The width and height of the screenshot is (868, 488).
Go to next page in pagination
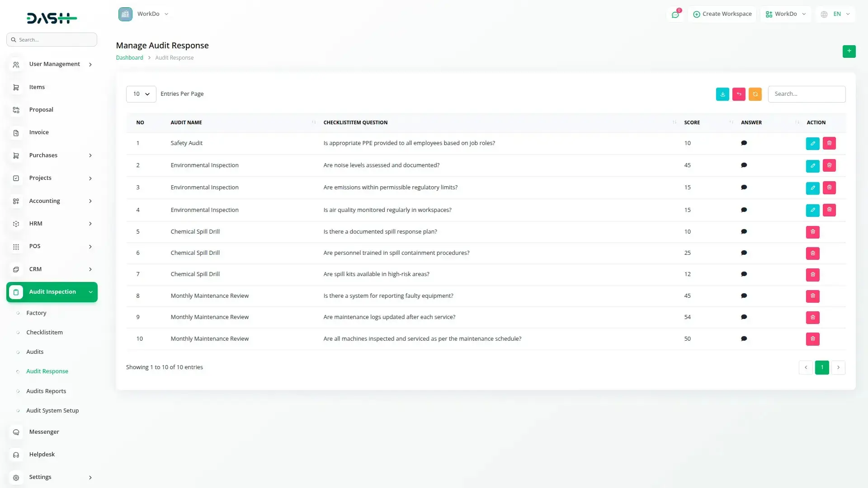[838, 367]
